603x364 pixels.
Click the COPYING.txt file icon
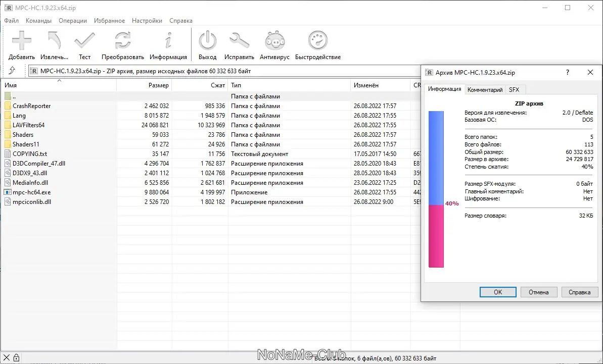8,154
